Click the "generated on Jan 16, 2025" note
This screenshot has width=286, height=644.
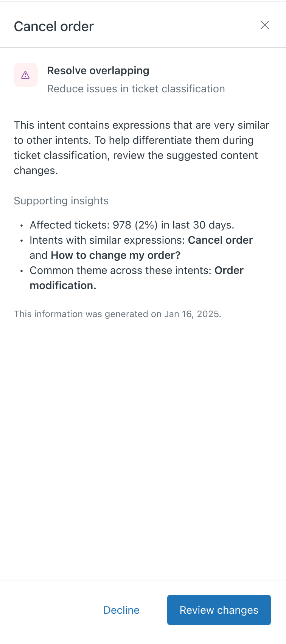(117, 314)
